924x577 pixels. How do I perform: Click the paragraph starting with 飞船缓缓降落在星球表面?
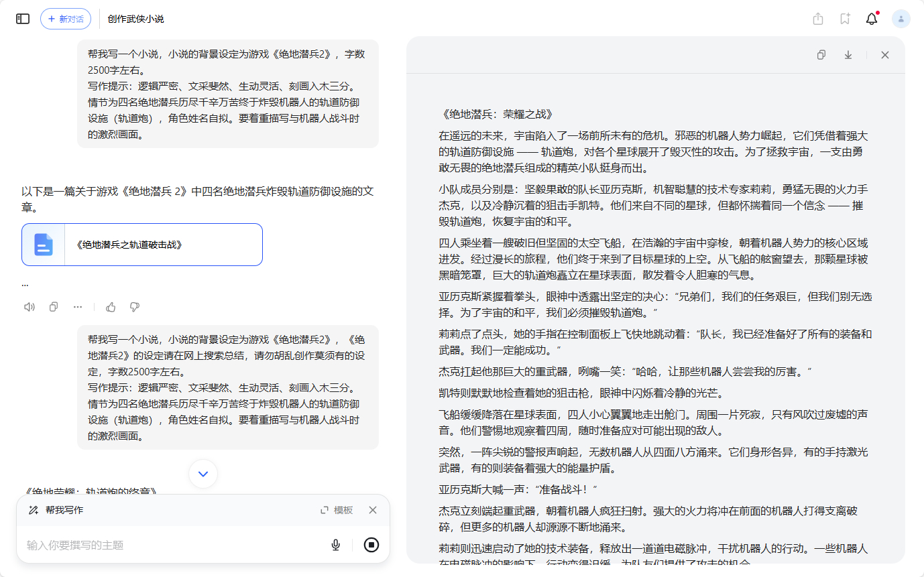[654, 422]
